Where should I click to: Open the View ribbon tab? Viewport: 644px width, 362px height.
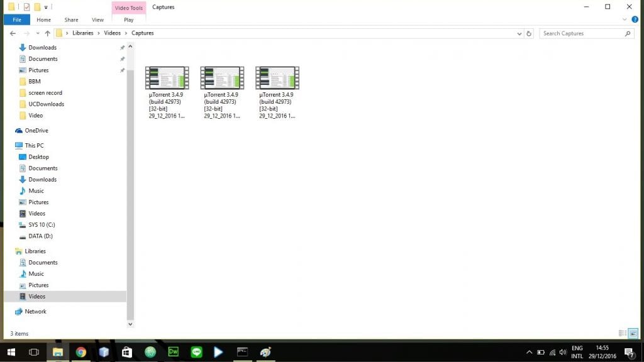click(97, 19)
